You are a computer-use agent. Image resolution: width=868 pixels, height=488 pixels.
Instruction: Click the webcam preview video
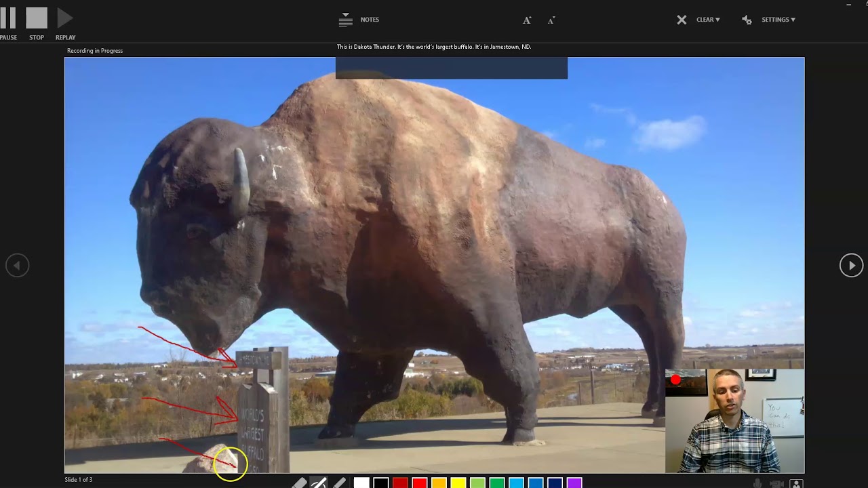tap(734, 421)
